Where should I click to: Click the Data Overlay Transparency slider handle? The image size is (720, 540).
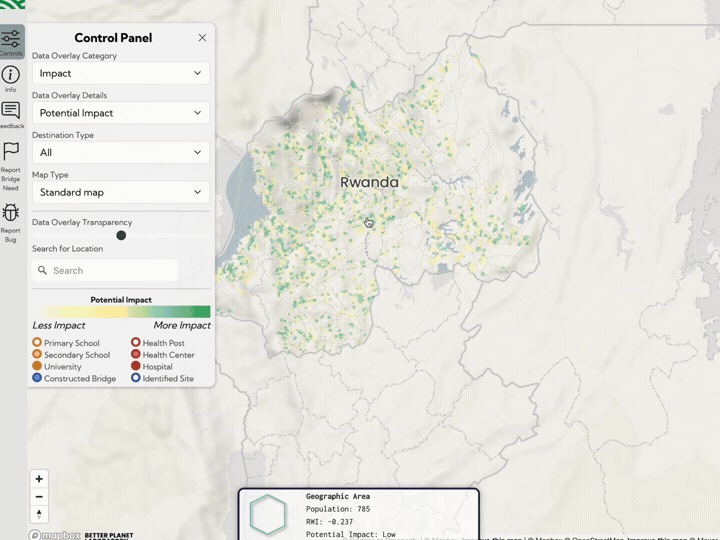(121, 236)
